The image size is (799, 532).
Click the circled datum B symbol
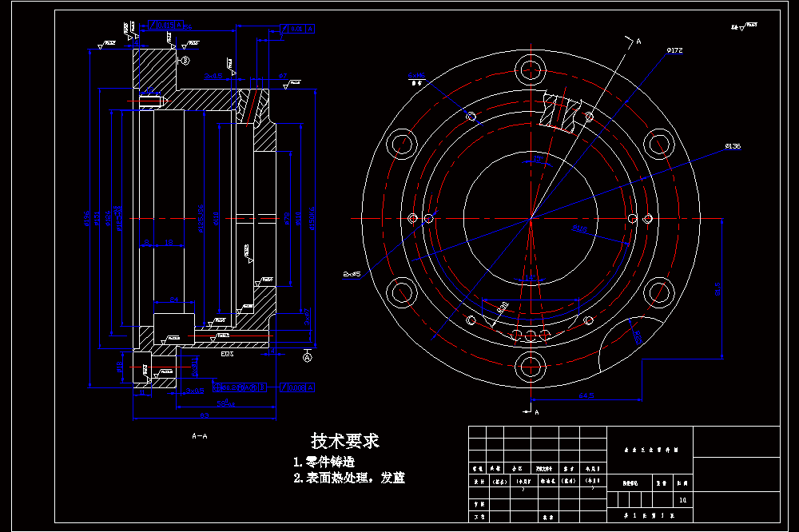click(185, 61)
